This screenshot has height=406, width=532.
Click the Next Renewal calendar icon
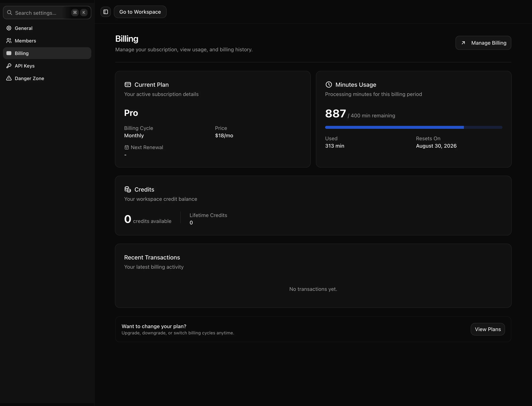tap(127, 147)
